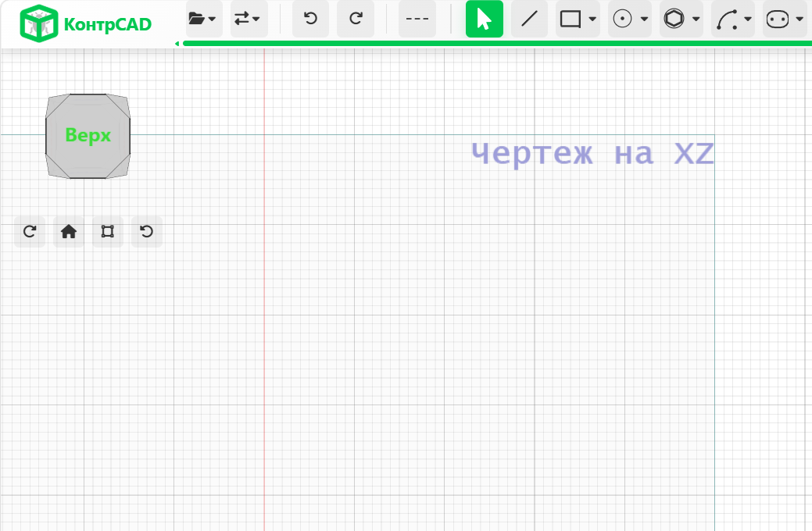Select the Line drawing tool

tap(529, 19)
